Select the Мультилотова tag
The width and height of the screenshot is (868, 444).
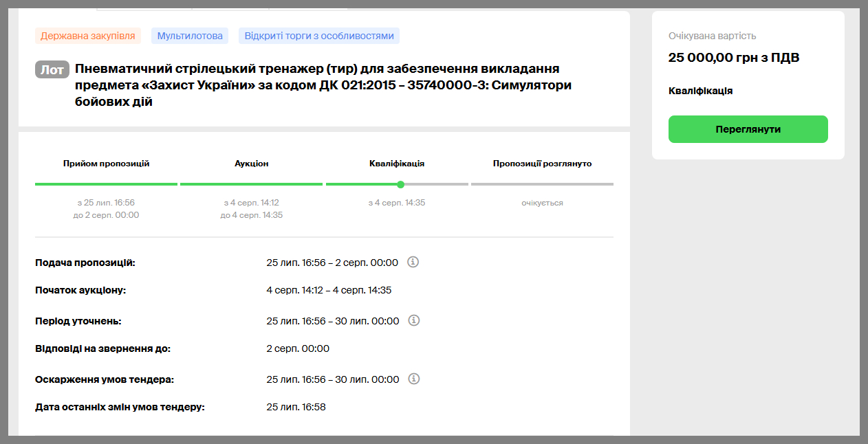(191, 36)
